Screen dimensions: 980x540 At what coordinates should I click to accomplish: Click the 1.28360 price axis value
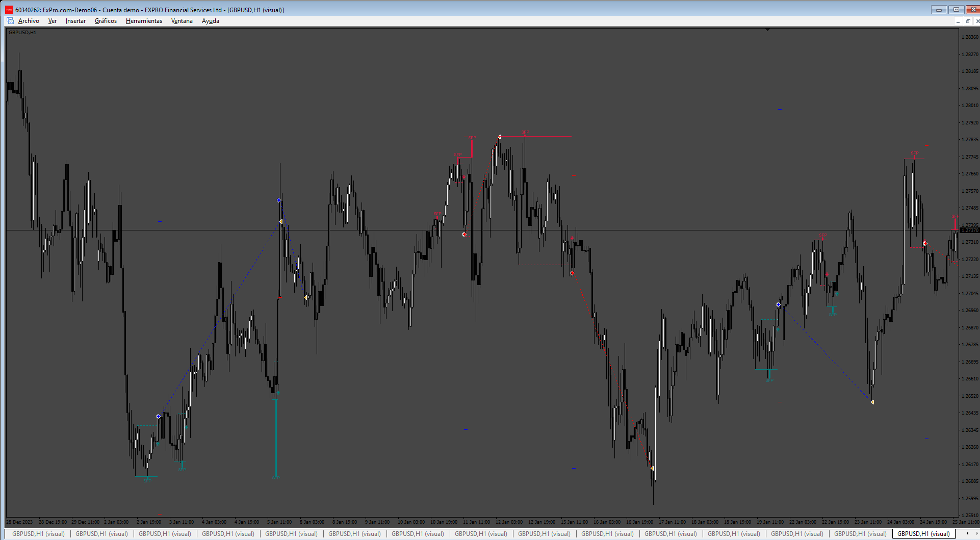click(970, 37)
